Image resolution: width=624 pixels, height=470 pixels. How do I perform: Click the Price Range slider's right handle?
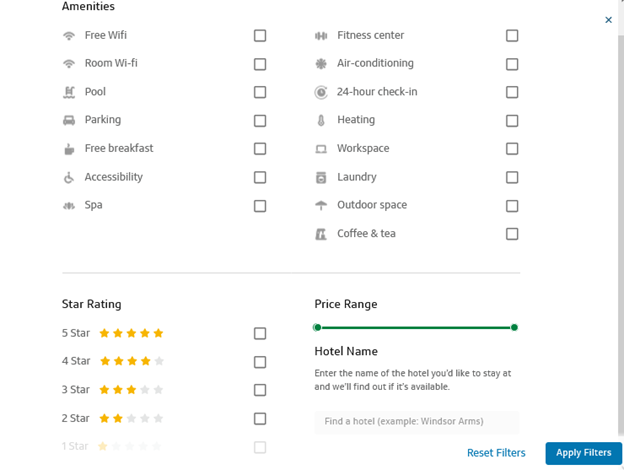[514, 327]
